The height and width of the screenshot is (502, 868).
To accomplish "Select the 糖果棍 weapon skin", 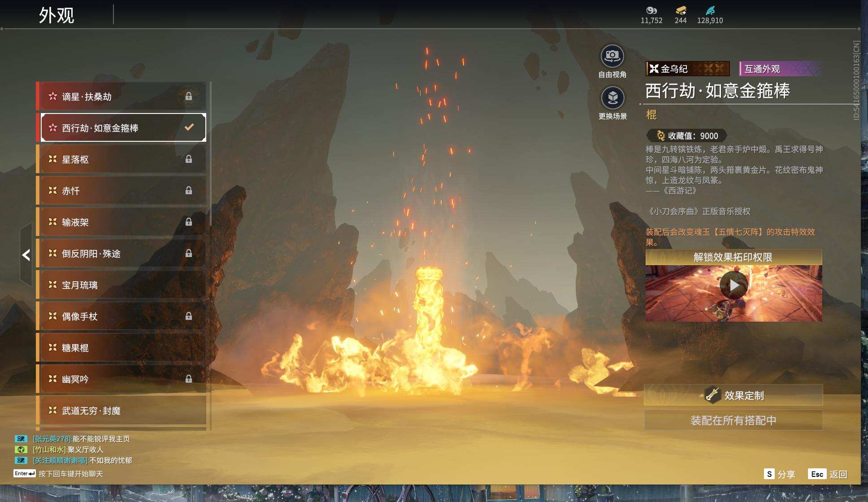I will coord(121,348).
